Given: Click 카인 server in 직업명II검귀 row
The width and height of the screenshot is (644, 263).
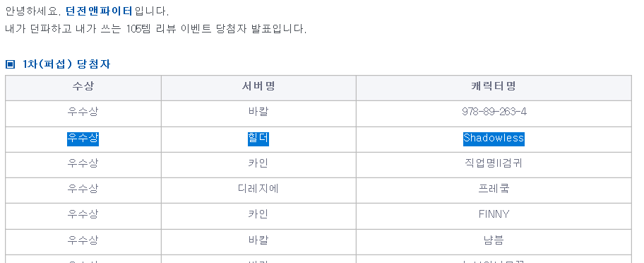Looking at the screenshot, I should tap(258, 163).
